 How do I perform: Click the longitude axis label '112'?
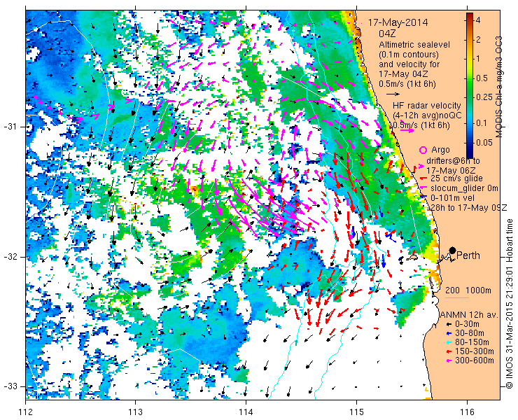point(25,412)
